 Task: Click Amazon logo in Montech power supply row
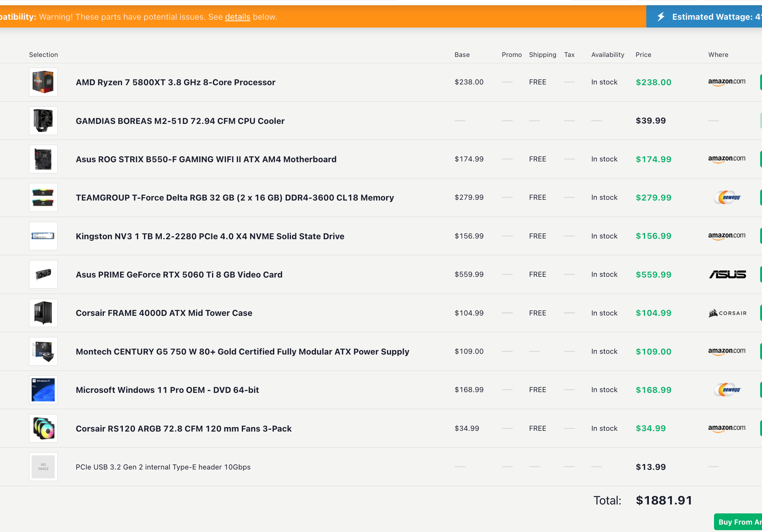pyautogui.click(x=727, y=351)
